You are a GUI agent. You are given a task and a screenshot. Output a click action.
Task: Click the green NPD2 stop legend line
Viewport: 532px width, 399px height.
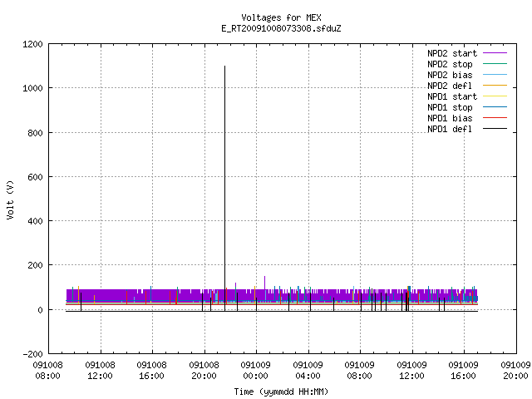click(495, 64)
